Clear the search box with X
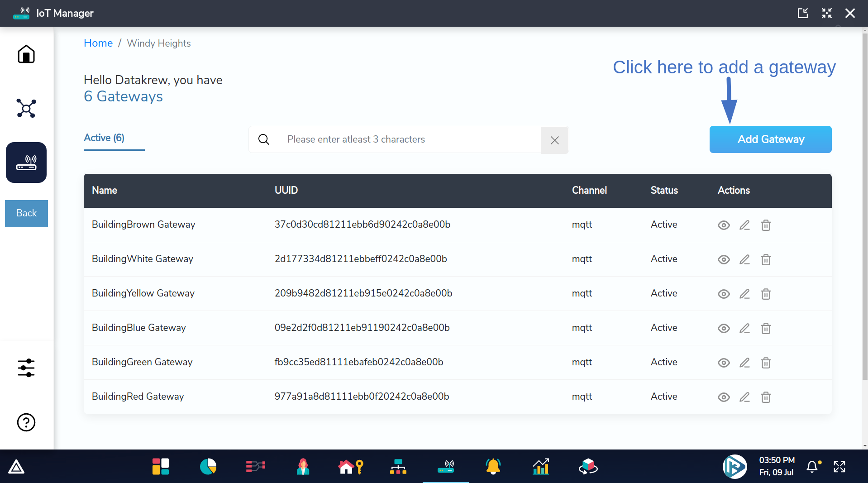Viewport: 868px width, 483px height. pos(554,140)
